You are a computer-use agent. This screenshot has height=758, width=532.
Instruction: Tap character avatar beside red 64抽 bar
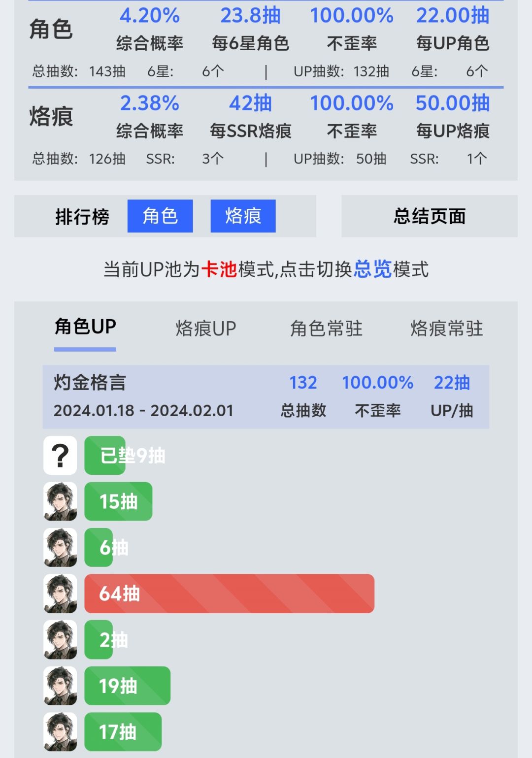[60, 593]
